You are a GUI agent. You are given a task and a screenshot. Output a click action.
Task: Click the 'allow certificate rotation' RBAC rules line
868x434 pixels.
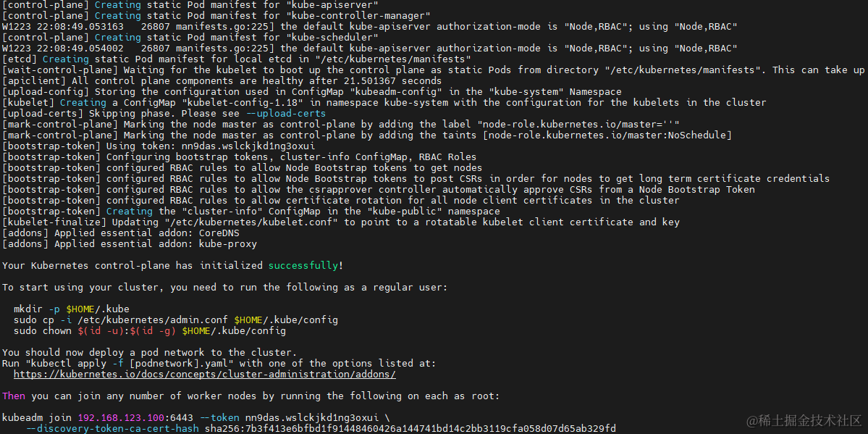coord(340,201)
